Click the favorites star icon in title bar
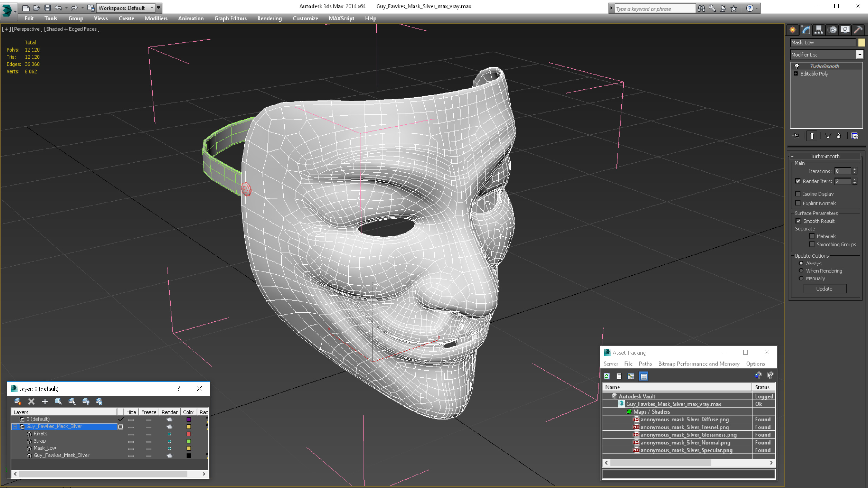868x488 pixels. click(734, 8)
